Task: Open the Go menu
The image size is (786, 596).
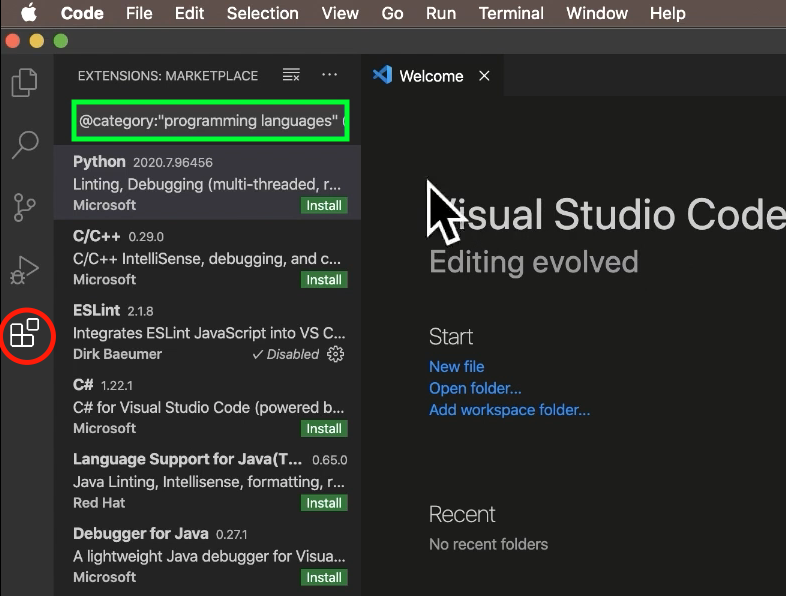Action: tap(392, 13)
